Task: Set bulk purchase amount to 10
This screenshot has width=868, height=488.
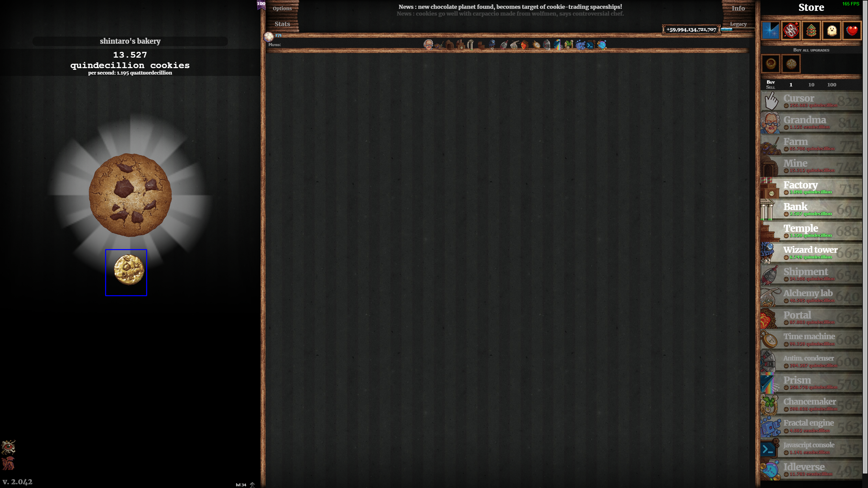Action: pos(811,85)
